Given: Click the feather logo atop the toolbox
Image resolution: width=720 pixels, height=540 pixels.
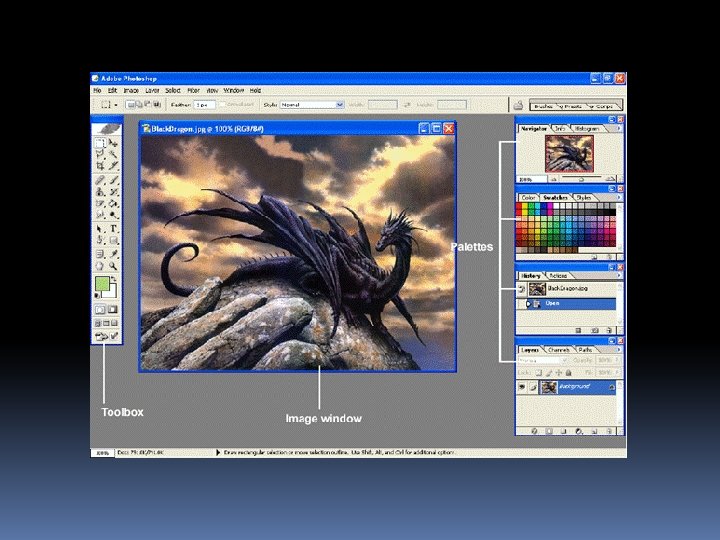Looking at the screenshot, I should pyautogui.click(x=107, y=129).
